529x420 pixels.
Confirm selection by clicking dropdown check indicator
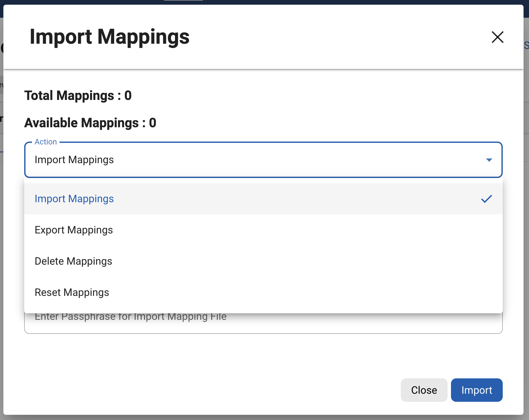click(x=486, y=199)
